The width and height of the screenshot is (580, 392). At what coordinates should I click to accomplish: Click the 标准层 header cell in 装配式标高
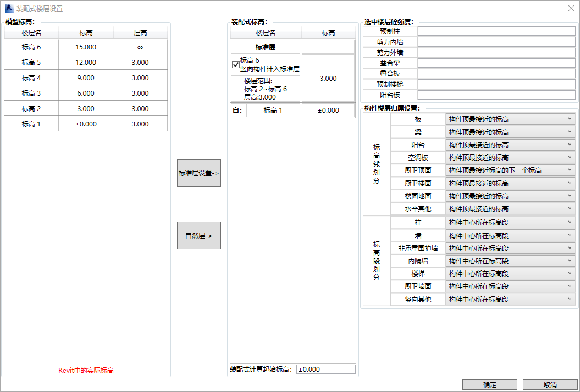(x=265, y=47)
